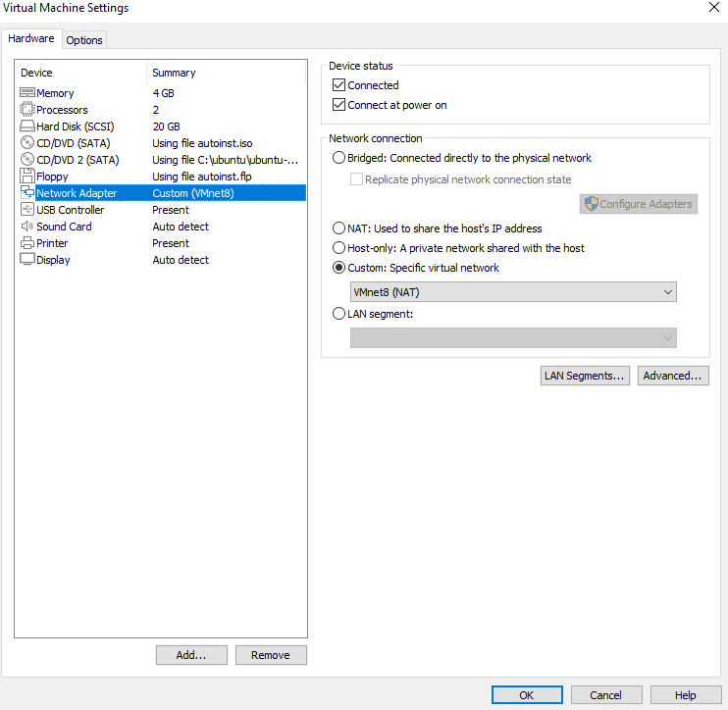Switch to the Hardware tab

(x=31, y=38)
